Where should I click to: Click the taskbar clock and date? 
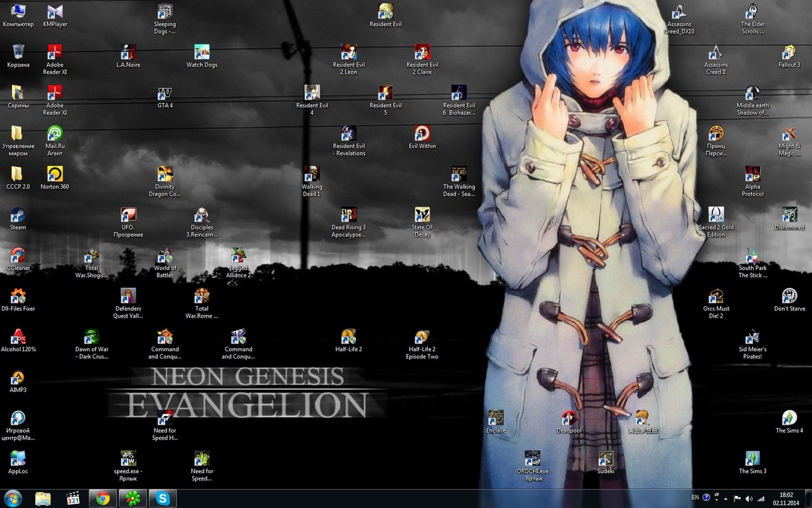pos(786,498)
